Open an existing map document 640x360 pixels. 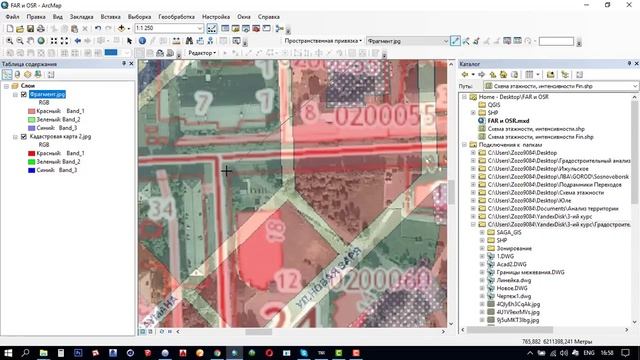20,29
